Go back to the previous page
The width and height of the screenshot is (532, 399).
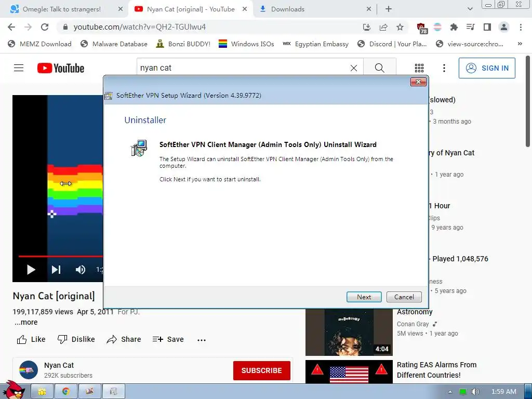pos(11,27)
